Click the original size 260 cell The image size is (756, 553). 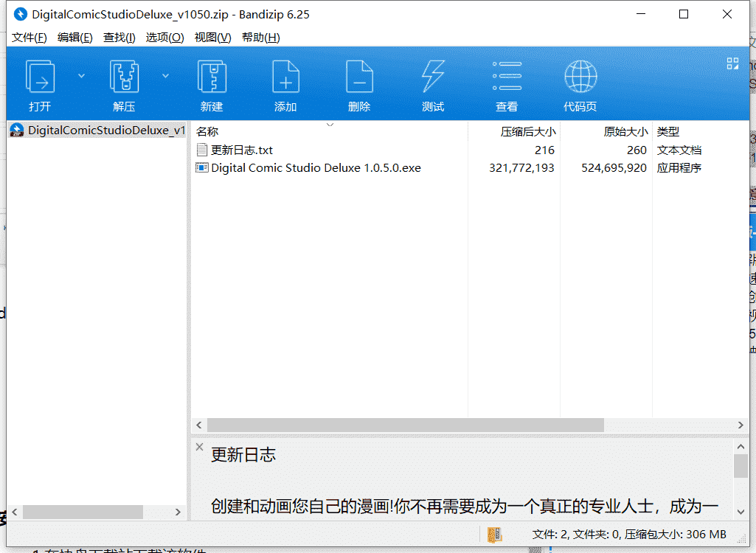point(637,150)
